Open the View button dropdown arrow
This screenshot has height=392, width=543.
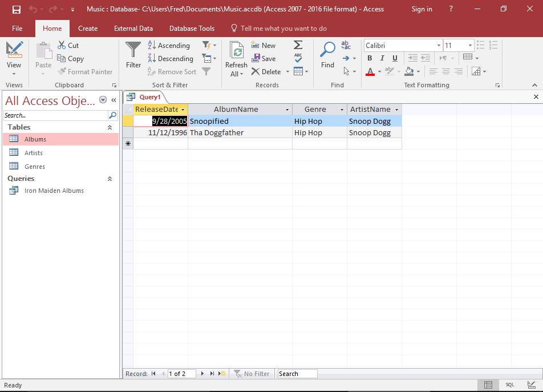[x=14, y=74]
